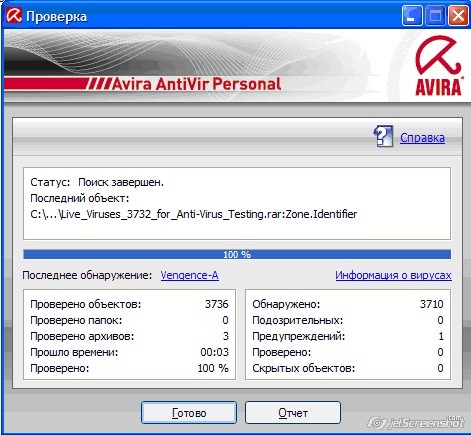Click the Прошло времени 00:03 value
This screenshot has width=471, height=435.
(214, 352)
